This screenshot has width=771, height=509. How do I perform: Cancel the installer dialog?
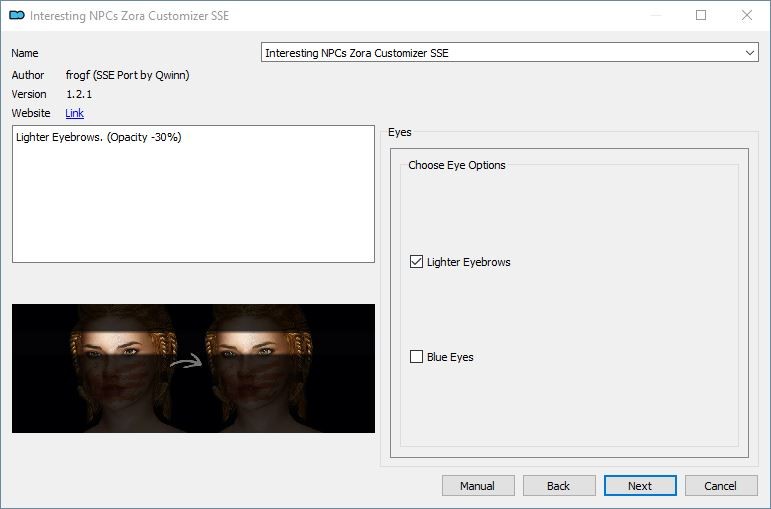coord(721,486)
